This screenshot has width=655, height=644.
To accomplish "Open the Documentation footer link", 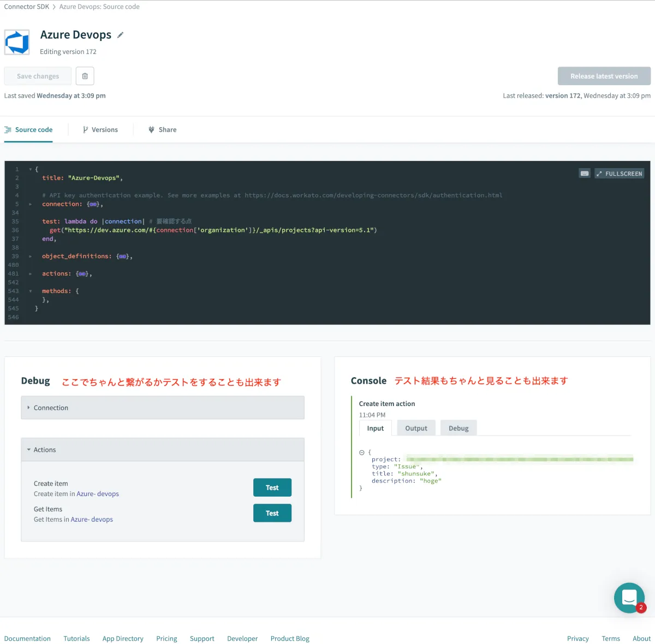I will tap(27, 639).
